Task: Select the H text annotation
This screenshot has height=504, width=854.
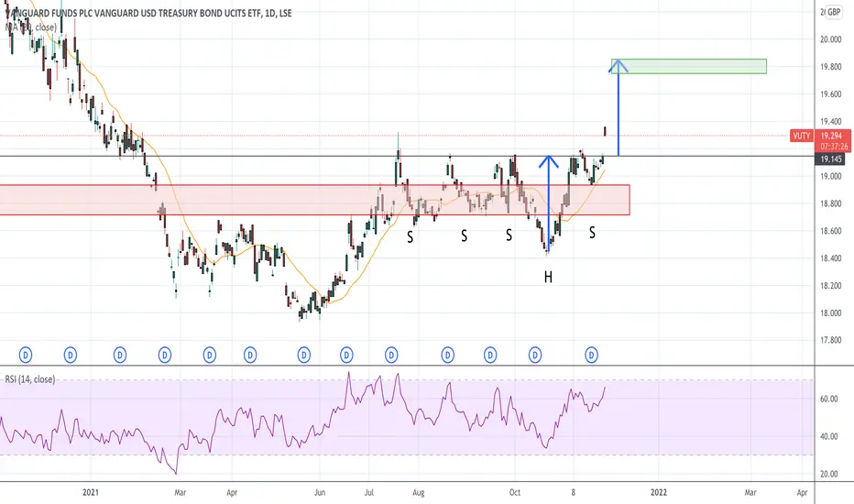Action: (548, 278)
